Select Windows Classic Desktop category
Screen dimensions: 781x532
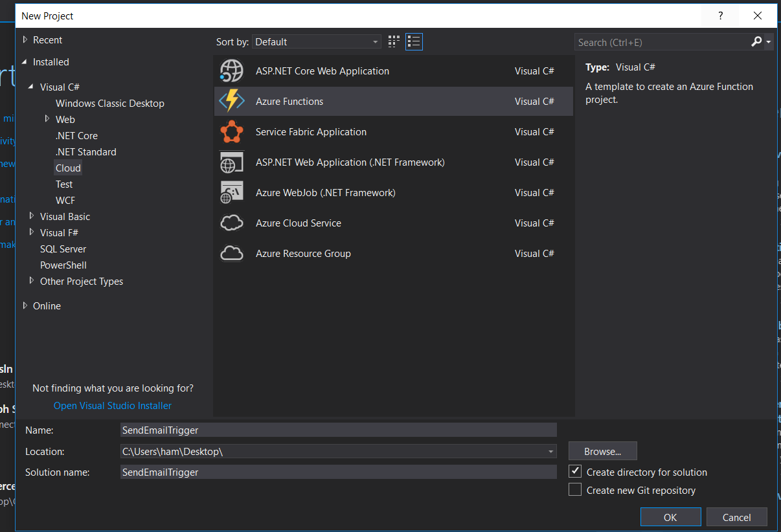110,104
